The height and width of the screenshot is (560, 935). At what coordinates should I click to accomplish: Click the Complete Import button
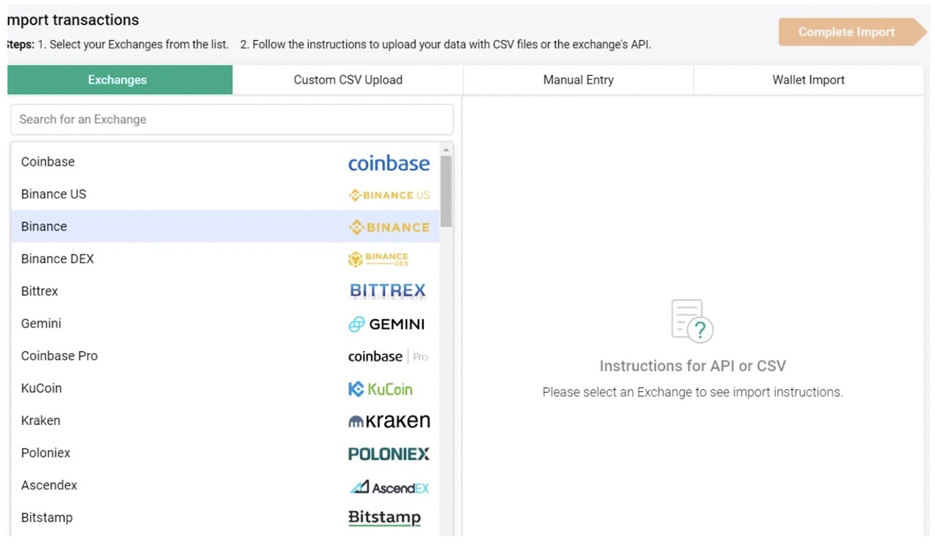coord(846,31)
